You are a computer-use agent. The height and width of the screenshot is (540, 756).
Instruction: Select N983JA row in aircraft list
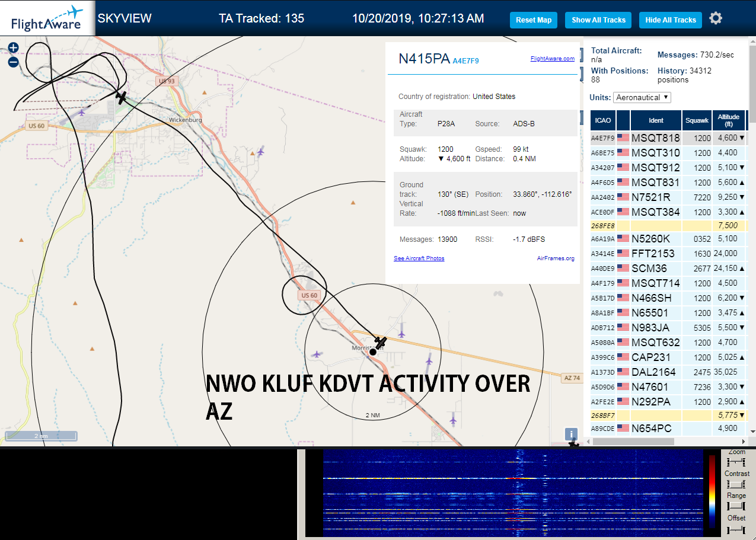(x=668, y=328)
